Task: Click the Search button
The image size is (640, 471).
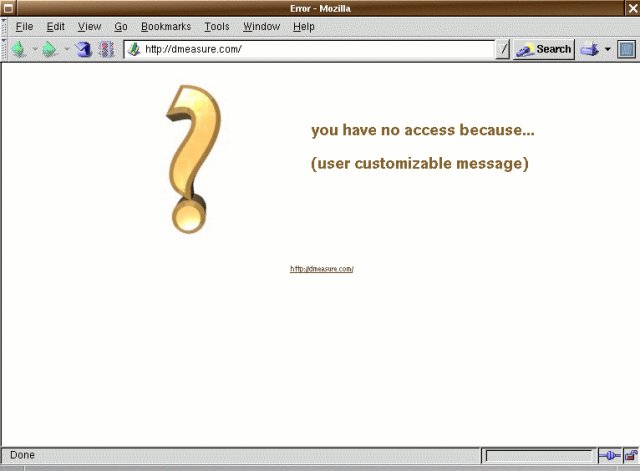Action: click(x=544, y=49)
